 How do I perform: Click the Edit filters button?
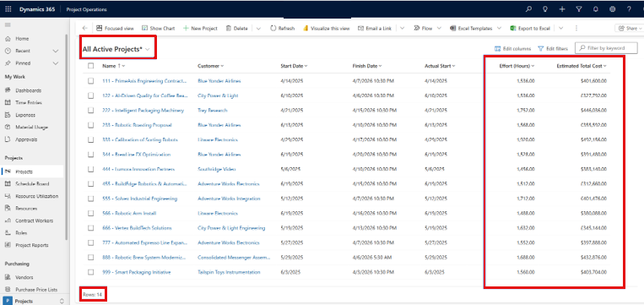[552, 48]
